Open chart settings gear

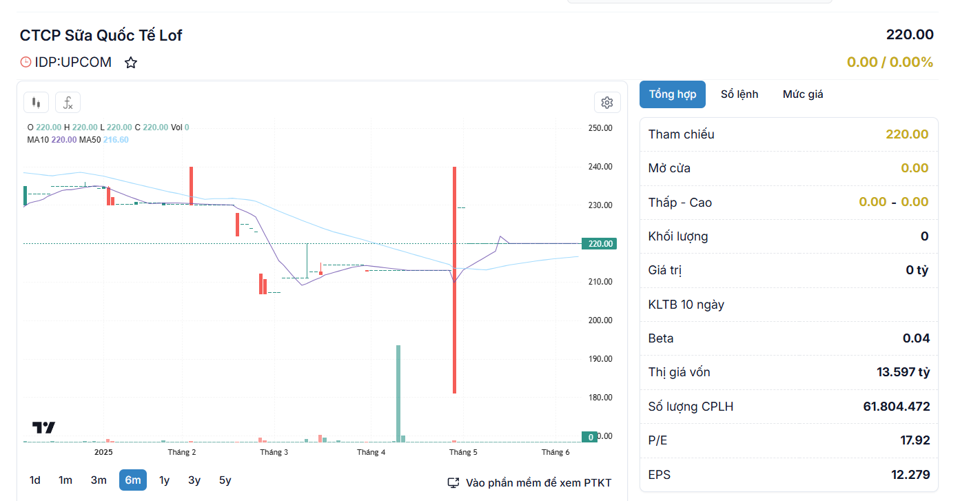point(607,103)
